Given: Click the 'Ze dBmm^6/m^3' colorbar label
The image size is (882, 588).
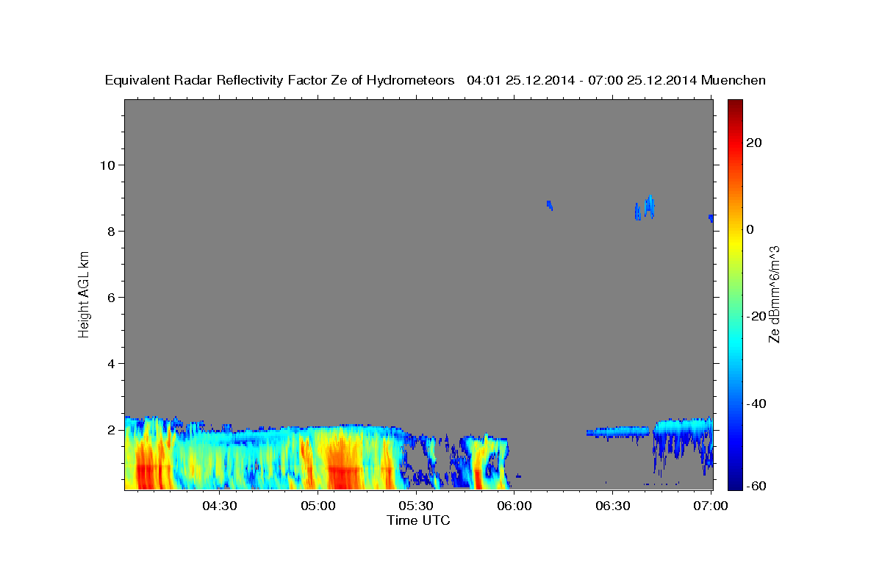Looking at the screenshot, I should pos(774,294).
